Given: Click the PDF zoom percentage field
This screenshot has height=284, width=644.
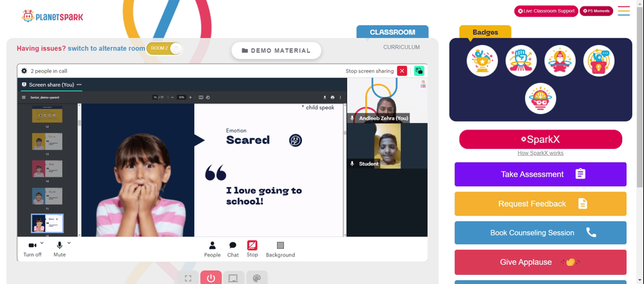Looking at the screenshot, I should click(x=181, y=97).
